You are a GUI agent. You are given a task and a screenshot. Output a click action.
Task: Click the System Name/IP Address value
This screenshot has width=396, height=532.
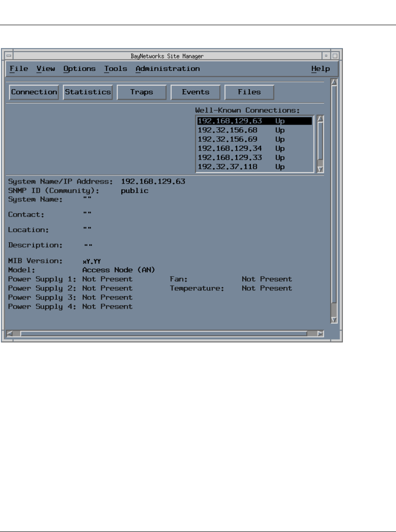(x=153, y=181)
